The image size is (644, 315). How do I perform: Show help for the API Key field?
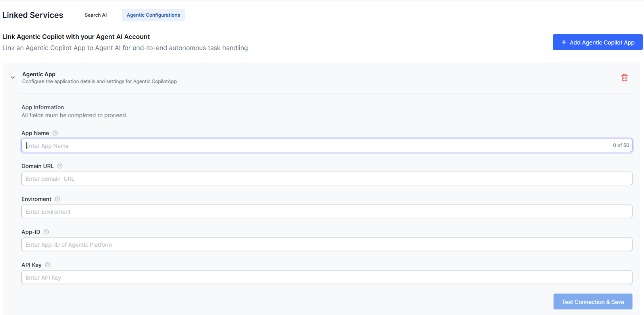point(48,265)
